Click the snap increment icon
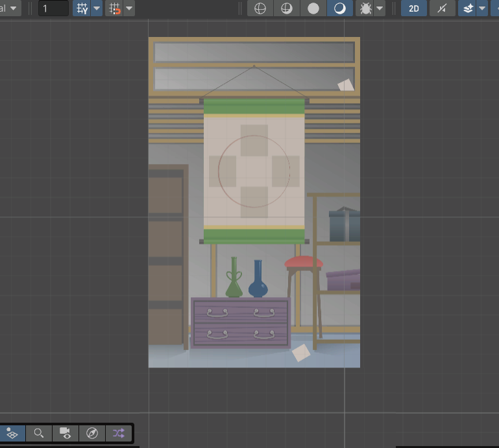This screenshot has height=448, width=499. point(116,8)
